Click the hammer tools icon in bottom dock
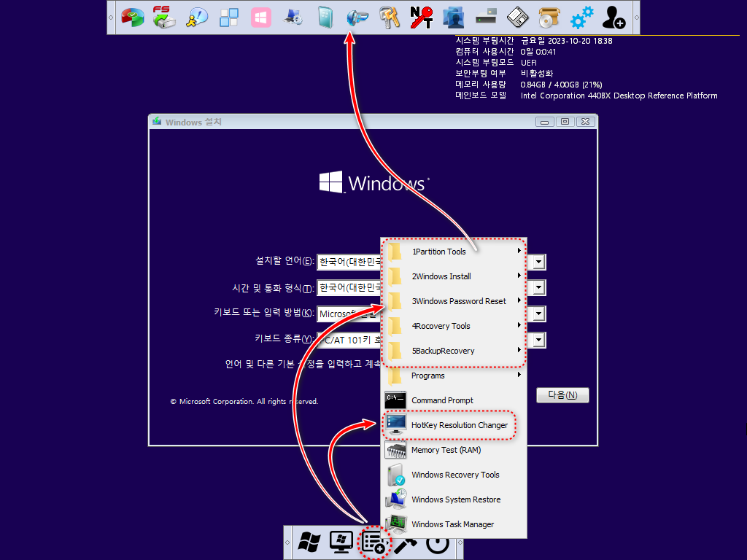Viewport: 747px width, 560px height. pos(406,545)
